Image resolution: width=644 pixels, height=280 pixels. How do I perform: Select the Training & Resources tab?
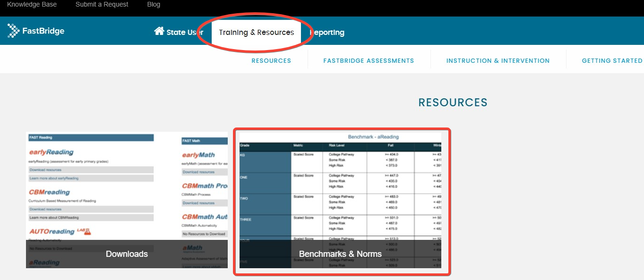click(257, 32)
